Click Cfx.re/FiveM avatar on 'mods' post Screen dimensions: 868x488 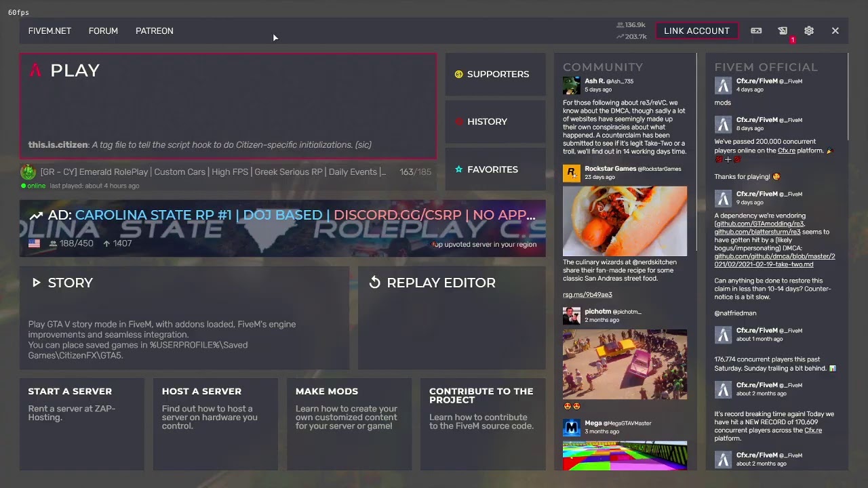click(x=723, y=85)
